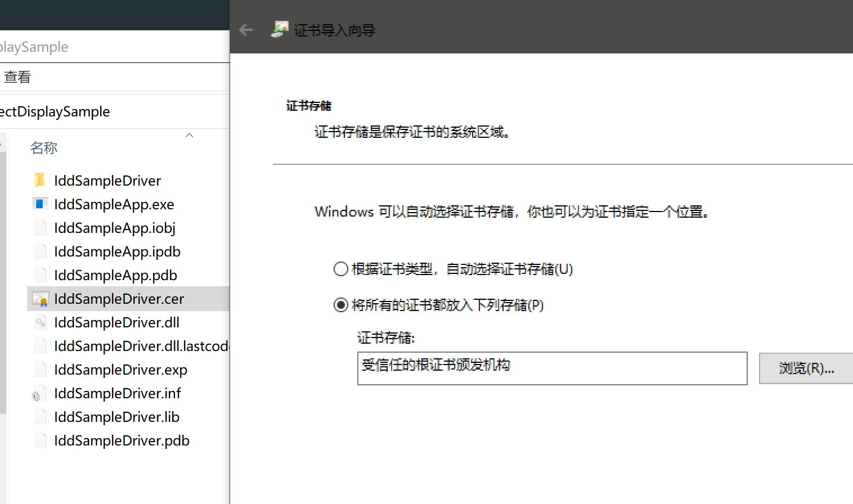Click the sort chevron above 名称 column
Screen dimensions: 853x504
(190, 136)
